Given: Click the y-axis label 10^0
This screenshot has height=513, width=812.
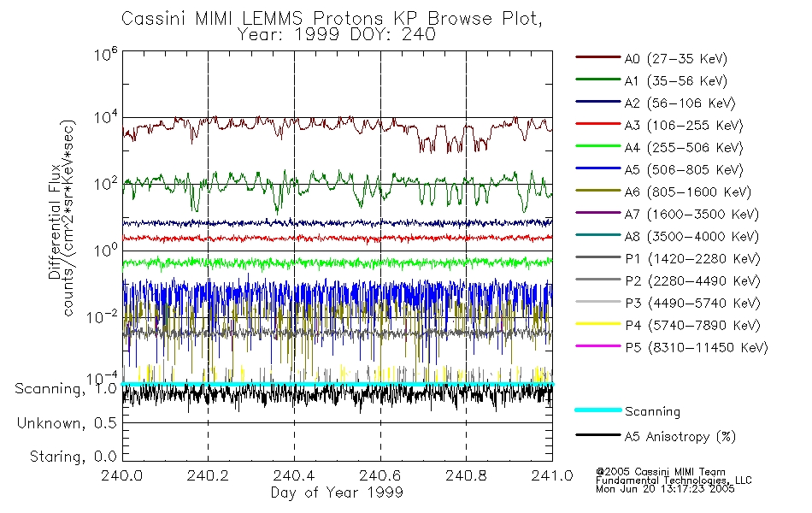Looking at the screenshot, I should click(x=106, y=251).
